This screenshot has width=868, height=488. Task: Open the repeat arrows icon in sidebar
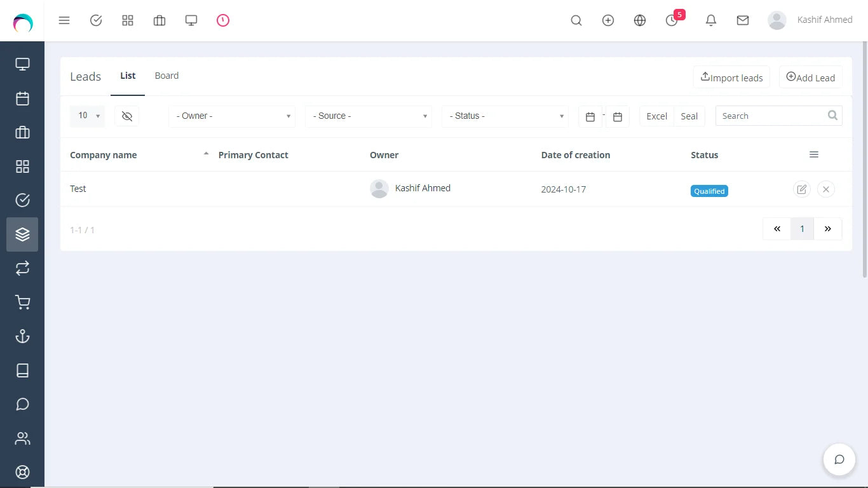pyautogui.click(x=22, y=268)
